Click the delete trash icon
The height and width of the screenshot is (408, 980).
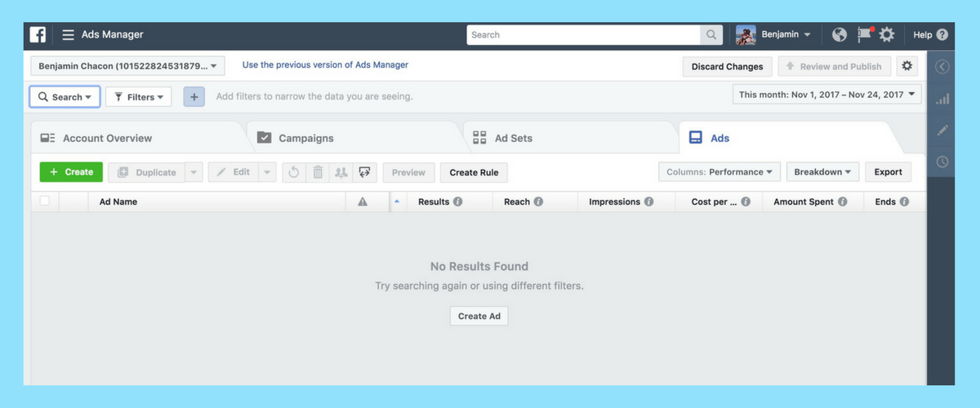click(x=318, y=172)
